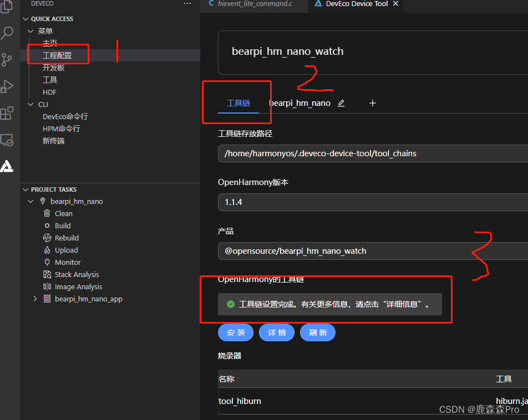
Task: Open 工具 in the quick access menu
Action: [50, 80]
